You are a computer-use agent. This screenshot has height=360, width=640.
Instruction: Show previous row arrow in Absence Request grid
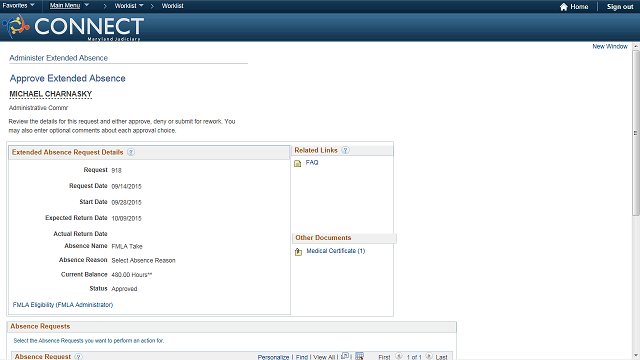pyautogui.click(x=399, y=356)
